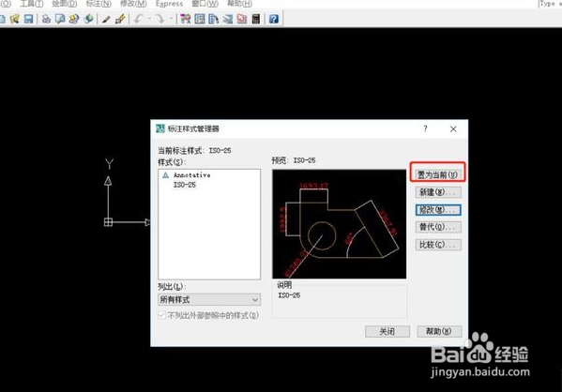This screenshot has height=392, width=562.
Task: Open the 窗口(W) menu
Action: 205,4
